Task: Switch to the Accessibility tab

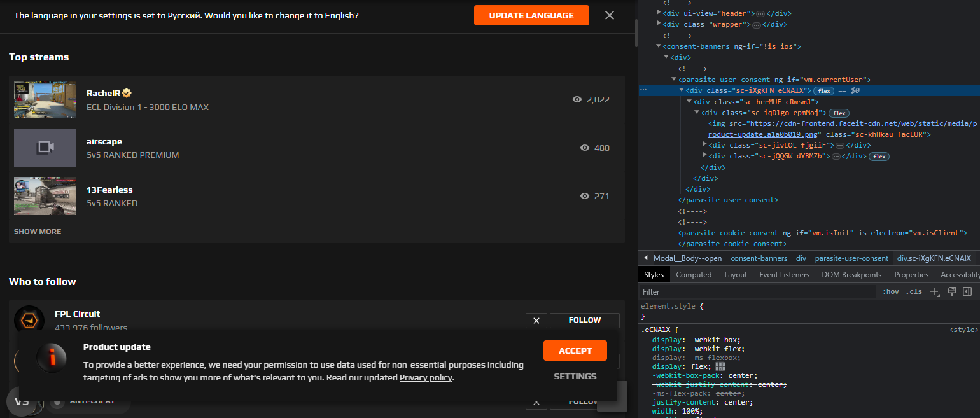Action: pos(960,275)
